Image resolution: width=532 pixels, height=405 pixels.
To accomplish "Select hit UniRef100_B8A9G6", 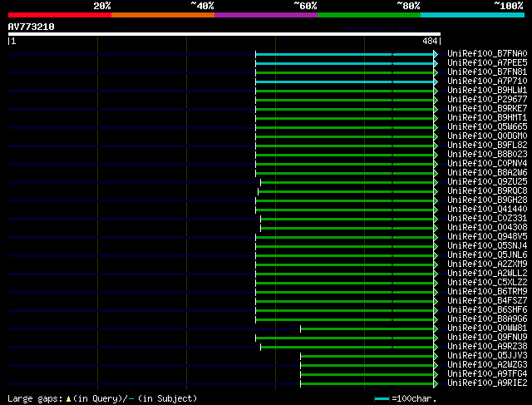I will (x=487, y=319).
